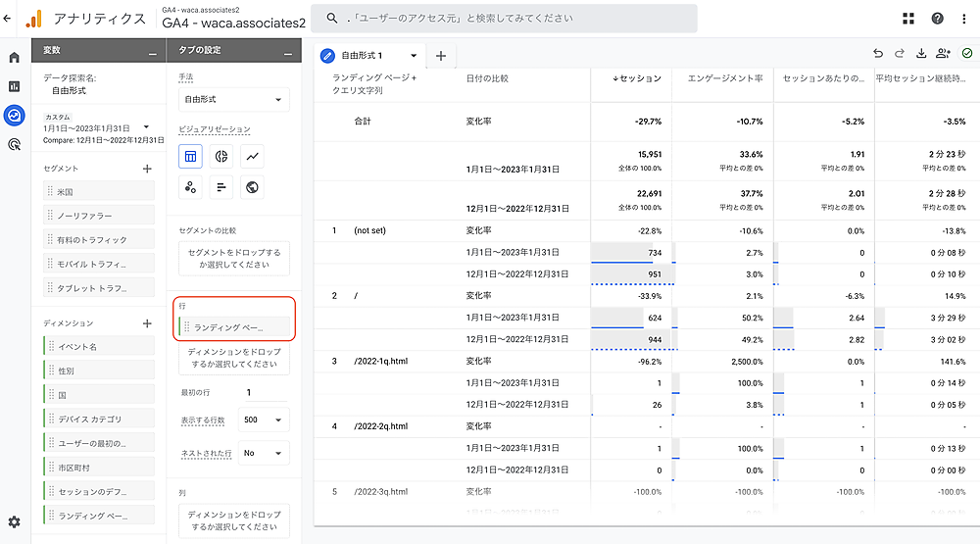Open the Explore section in sidebar
The image size is (980, 544).
click(x=14, y=116)
